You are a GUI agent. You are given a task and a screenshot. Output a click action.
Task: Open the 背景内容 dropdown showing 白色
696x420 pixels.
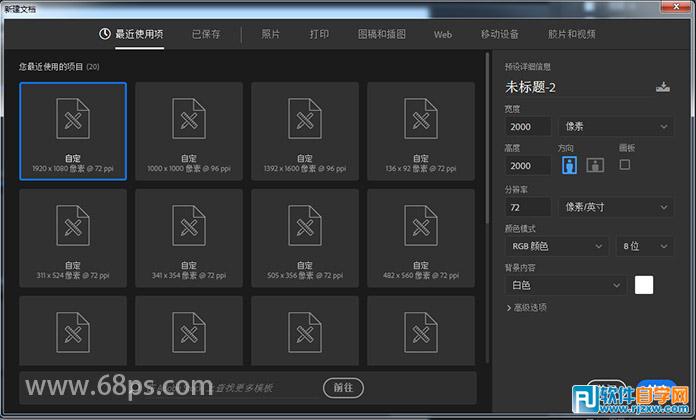point(566,285)
